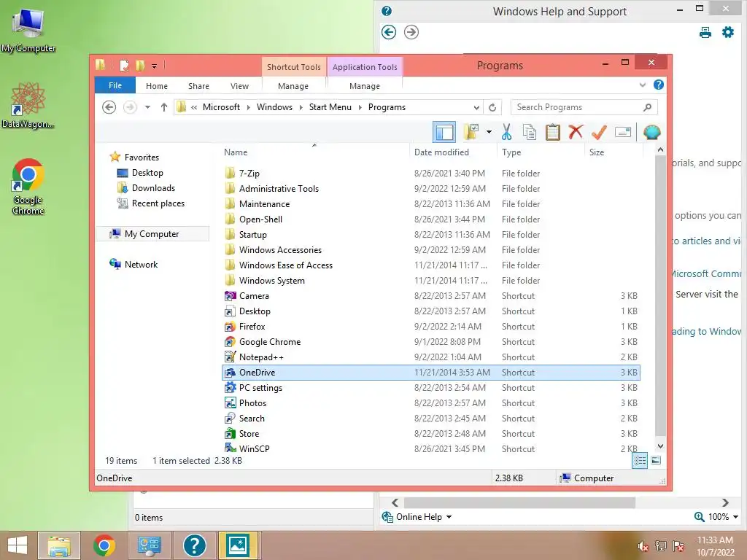Expand the address bar history dropdown
747x560 pixels.
[x=476, y=108]
